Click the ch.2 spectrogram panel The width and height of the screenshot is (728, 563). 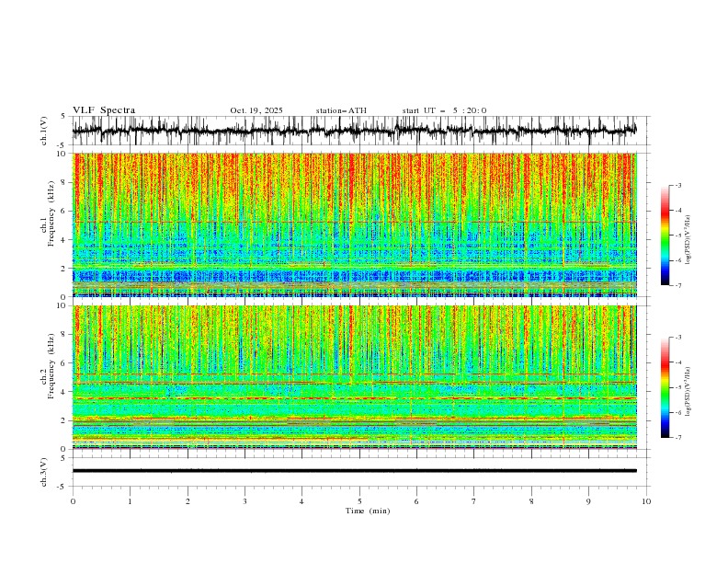355,377
